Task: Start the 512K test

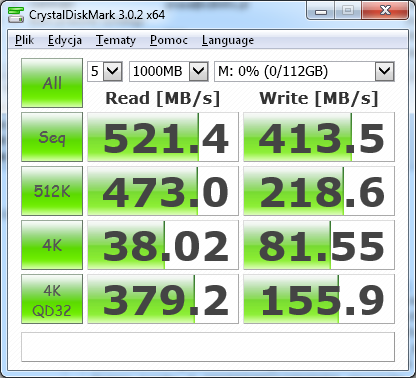Action: point(52,191)
